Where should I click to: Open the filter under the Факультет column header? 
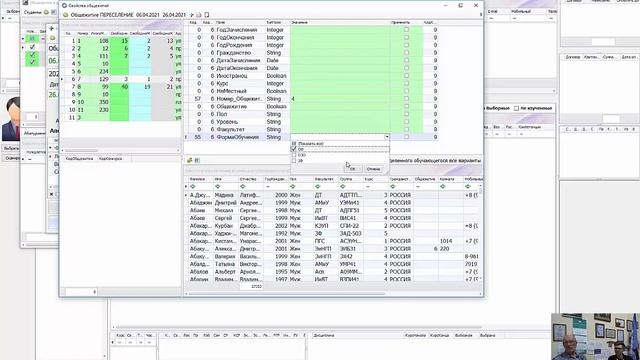[318, 187]
